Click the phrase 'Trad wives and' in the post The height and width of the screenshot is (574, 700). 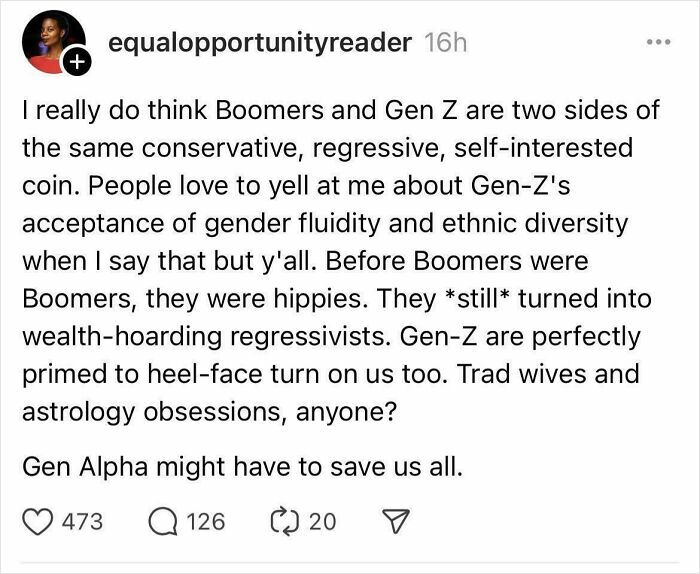pyautogui.click(x=548, y=374)
